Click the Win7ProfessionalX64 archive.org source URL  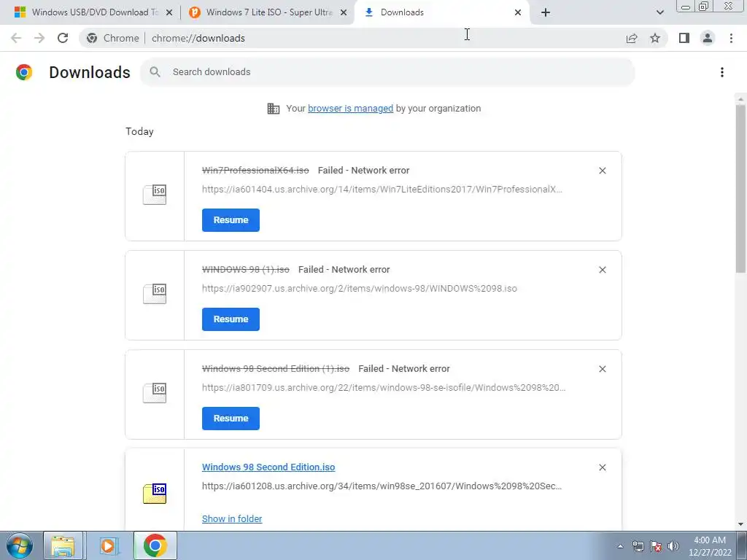pyautogui.click(x=382, y=190)
